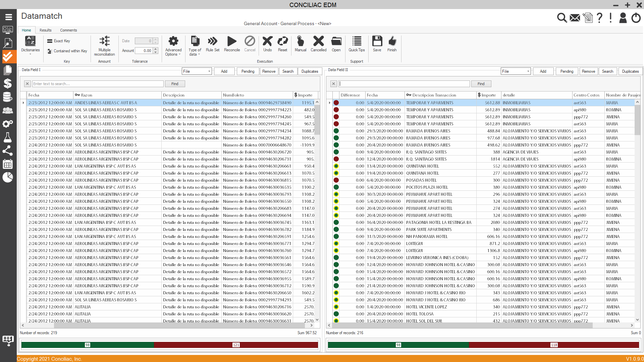Viewport: 644px width, 362px height.
Task: Click the Data Field I search box
Action: (x=98, y=84)
